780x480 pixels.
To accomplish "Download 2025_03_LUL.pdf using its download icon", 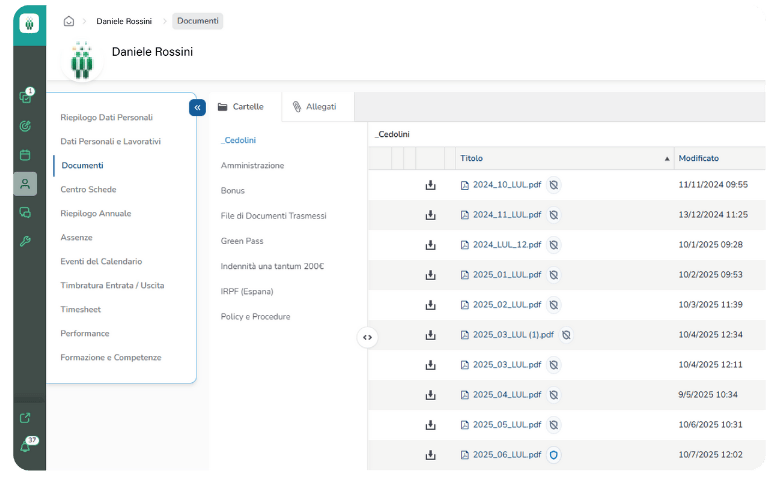I will (x=430, y=365).
